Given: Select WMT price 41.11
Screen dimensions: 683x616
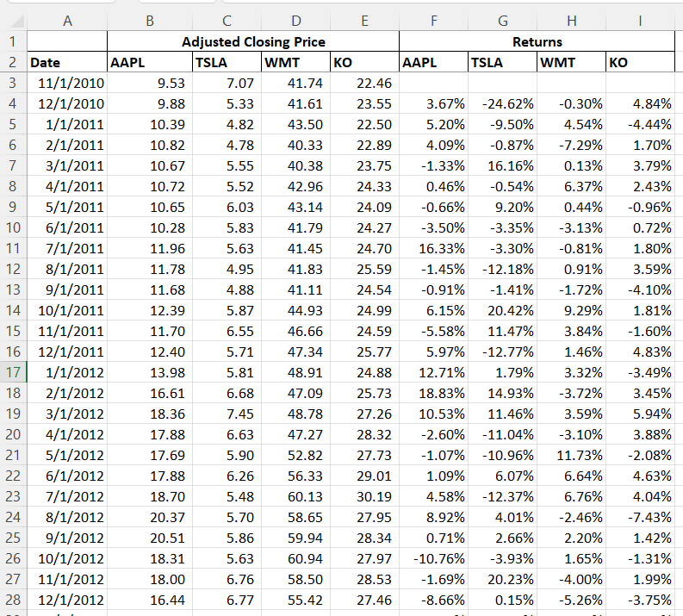Looking at the screenshot, I should [x=295, y=289].
